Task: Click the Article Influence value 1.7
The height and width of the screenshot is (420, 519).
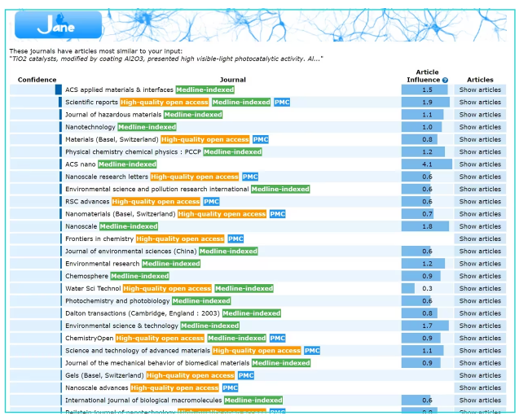Action: point(427,326)
